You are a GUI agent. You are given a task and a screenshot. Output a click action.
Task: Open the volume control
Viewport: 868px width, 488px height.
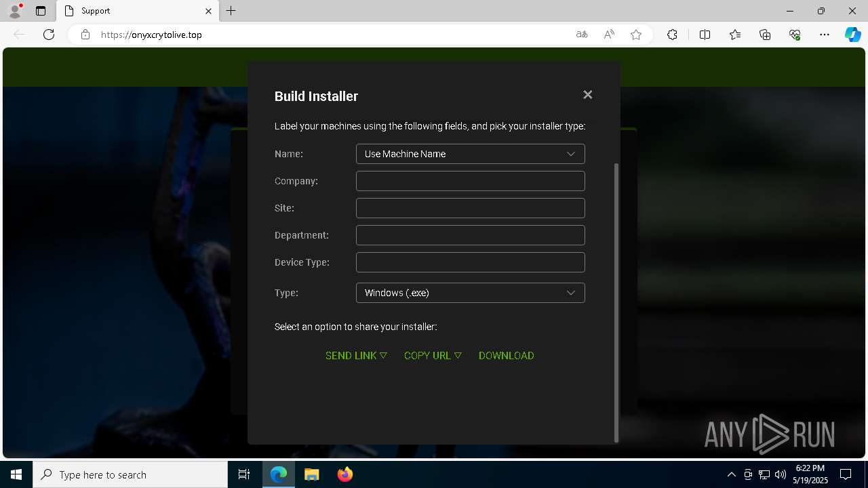[781, 474]
